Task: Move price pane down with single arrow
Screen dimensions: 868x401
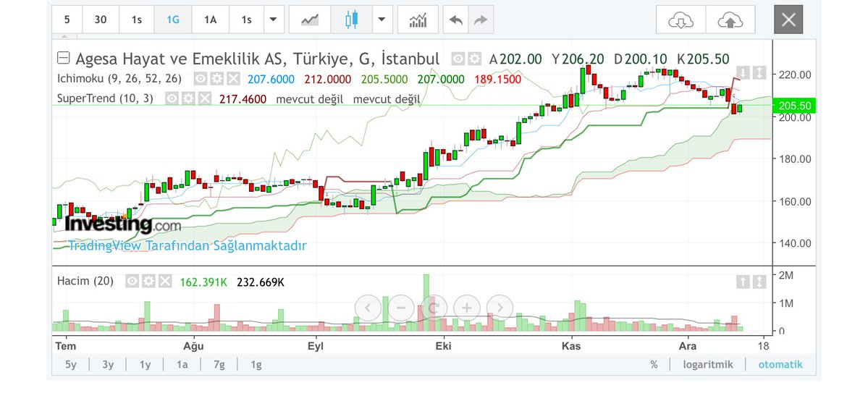Action: click(743, 72)
